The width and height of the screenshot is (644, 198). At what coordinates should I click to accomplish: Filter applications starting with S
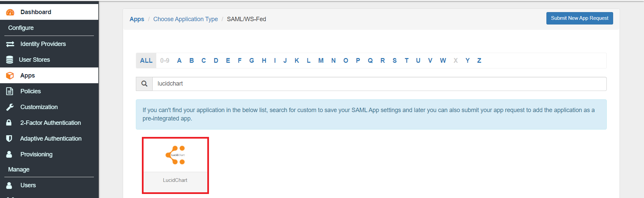pos(394,60)
